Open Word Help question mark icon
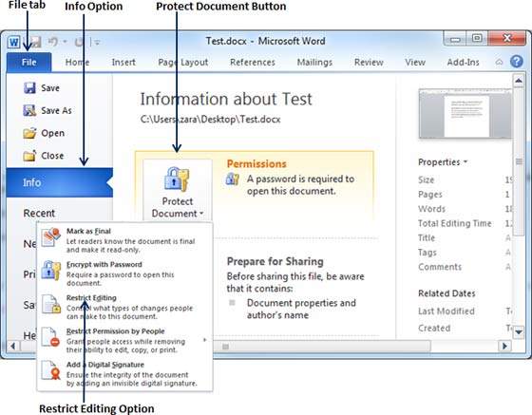The height and width of the screenshot is (415, 532). (517, 62)
